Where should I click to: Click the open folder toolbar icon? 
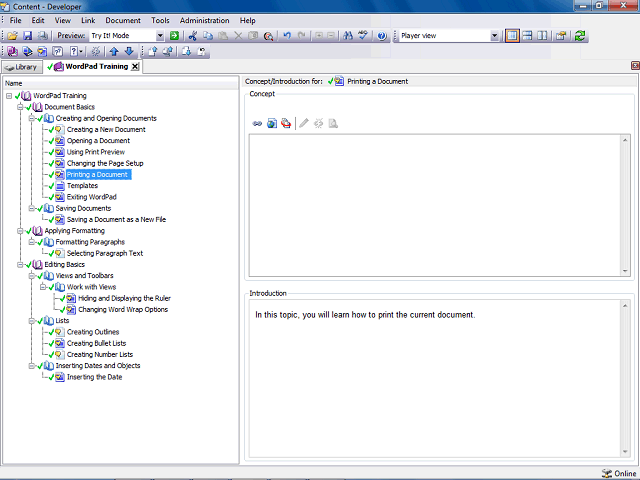[12, 36]
